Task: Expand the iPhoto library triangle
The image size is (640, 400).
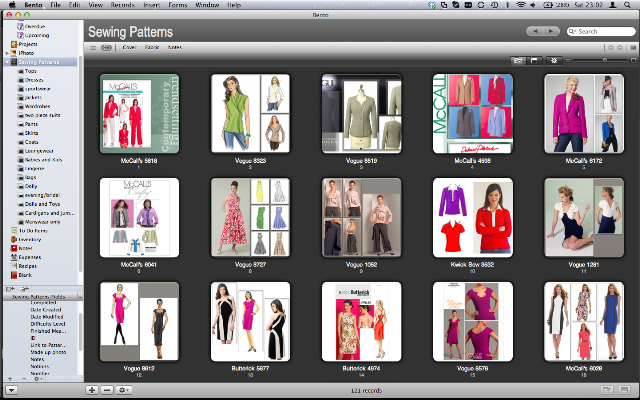Action: 7,53
